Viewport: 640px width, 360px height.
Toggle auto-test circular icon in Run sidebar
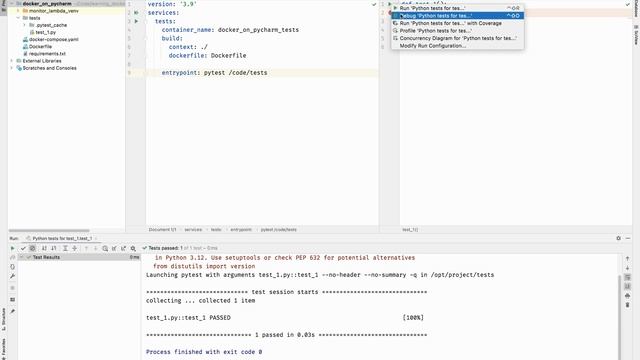(x=12, y=267)
